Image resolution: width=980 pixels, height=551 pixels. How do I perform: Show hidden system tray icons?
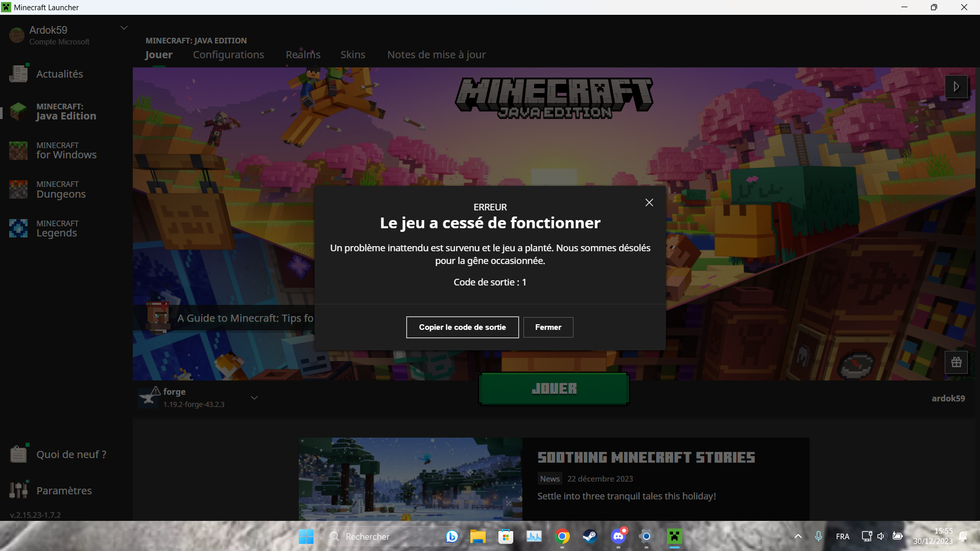pos(798,537)
